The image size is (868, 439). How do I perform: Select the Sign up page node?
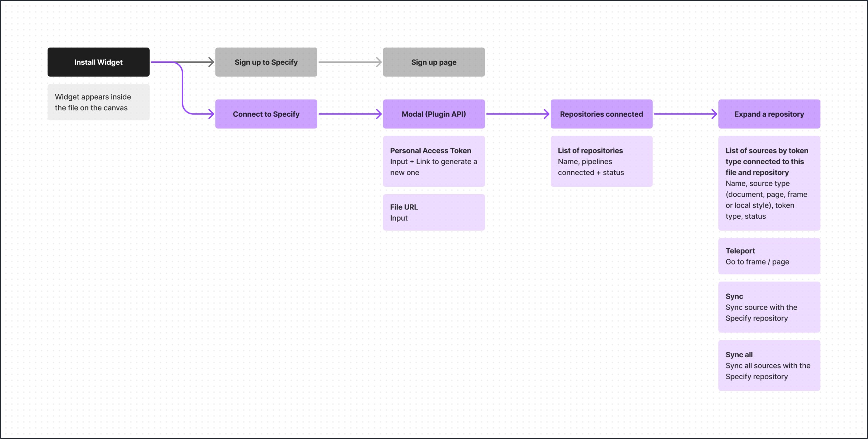click(x=434, y=62)
